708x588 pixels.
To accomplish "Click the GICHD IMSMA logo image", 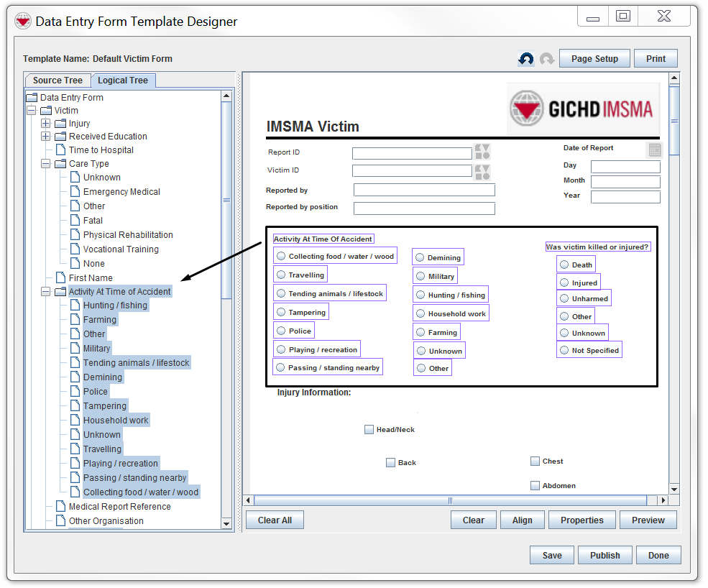I will pos(582,109).
